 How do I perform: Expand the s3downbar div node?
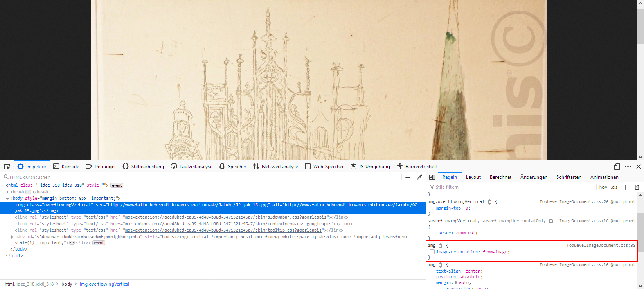tap(12, 237)
